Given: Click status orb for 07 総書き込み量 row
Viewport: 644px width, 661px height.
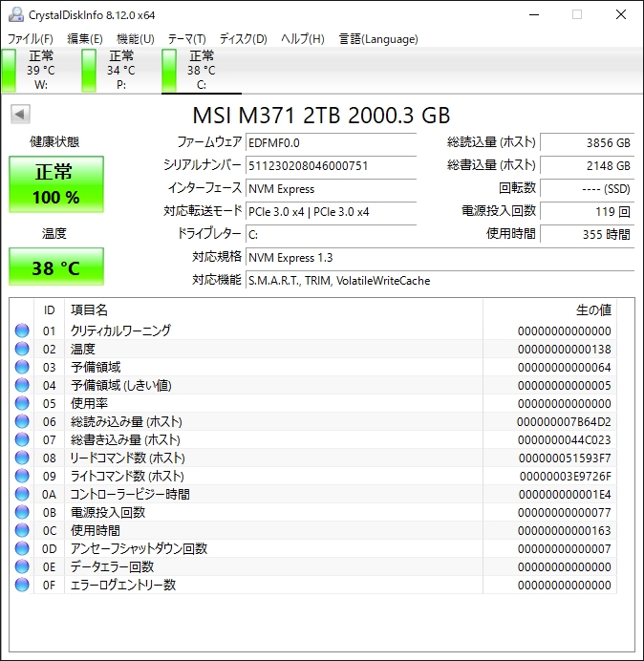Looking at the screenshot, I should tap(22, 439).
